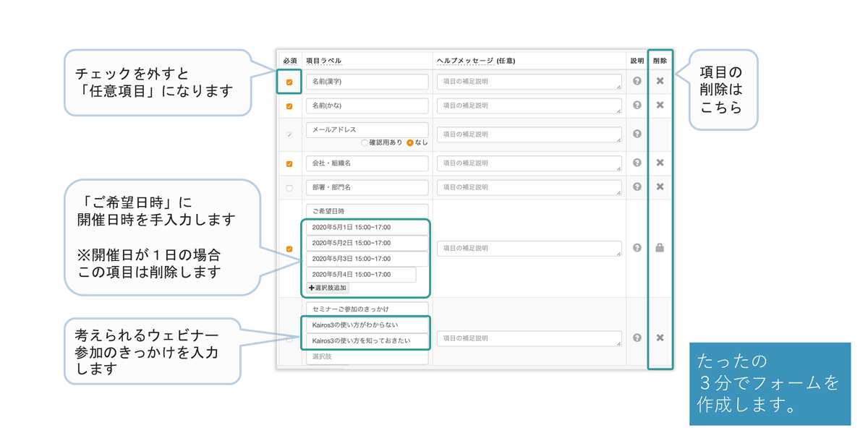Edit the 名前(かな) label field

[367, 106]
